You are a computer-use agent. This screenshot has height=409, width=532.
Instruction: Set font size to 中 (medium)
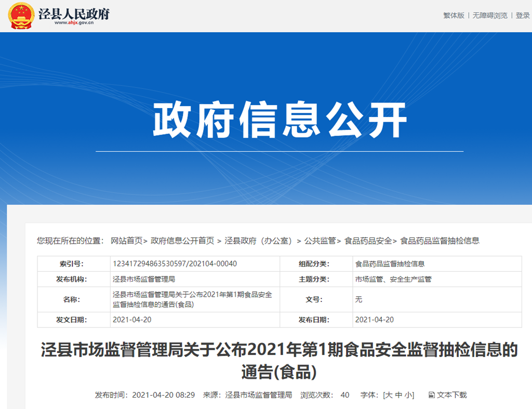tap(398, 395)
